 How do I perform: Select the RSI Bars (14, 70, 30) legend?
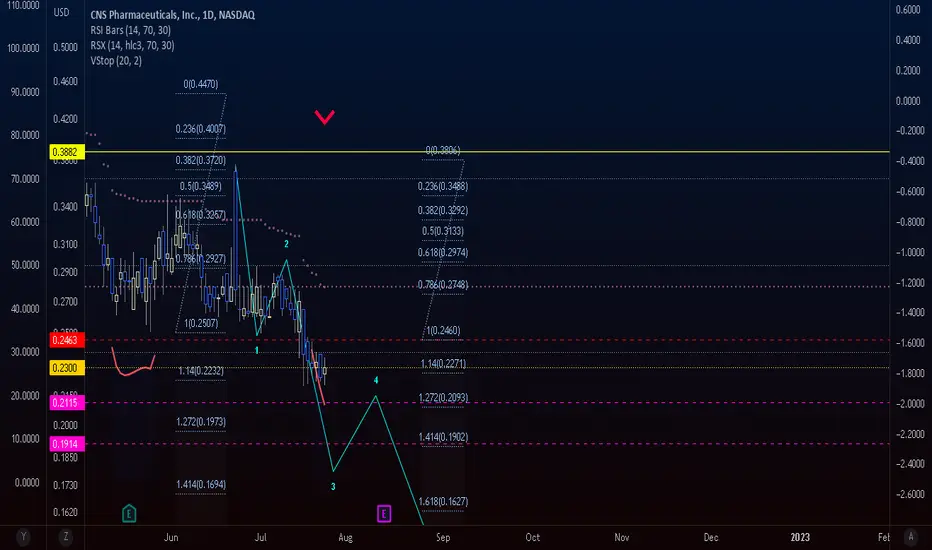point(131,30)
